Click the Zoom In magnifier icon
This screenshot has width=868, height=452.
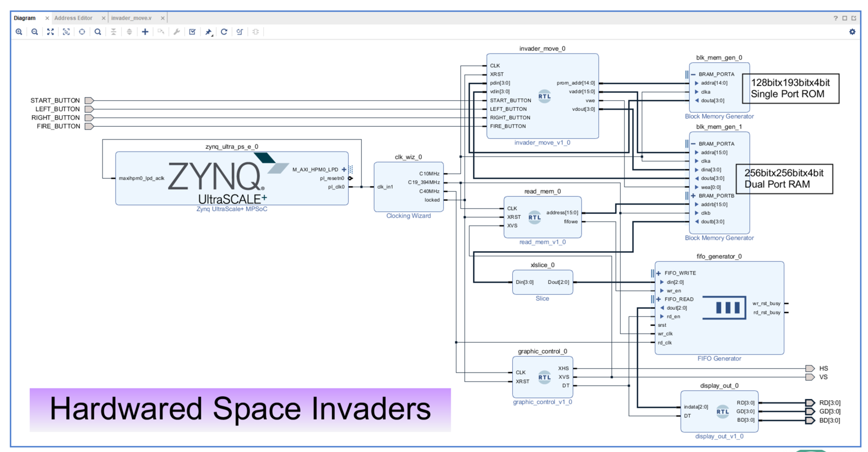coord(19,32)
